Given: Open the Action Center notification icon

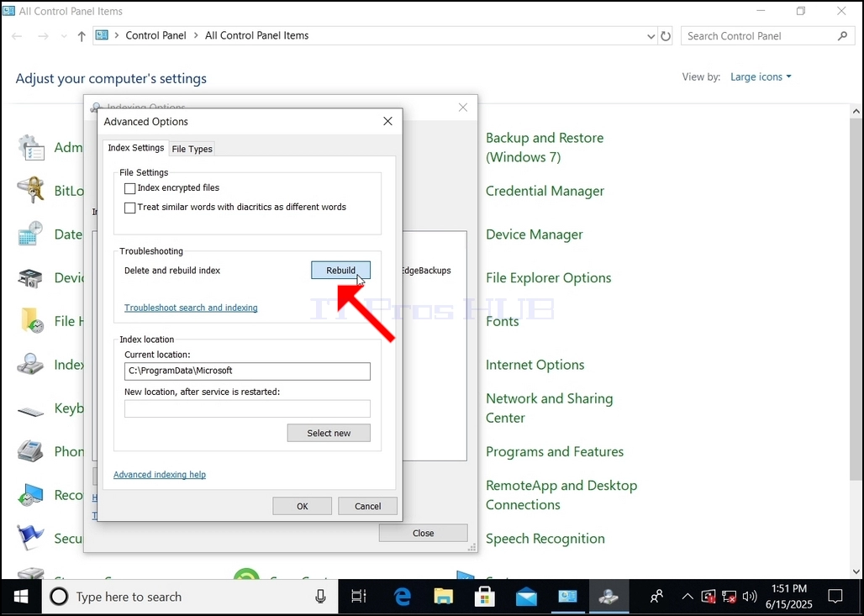Looking at the screenshot, I should tap(835, 597).
